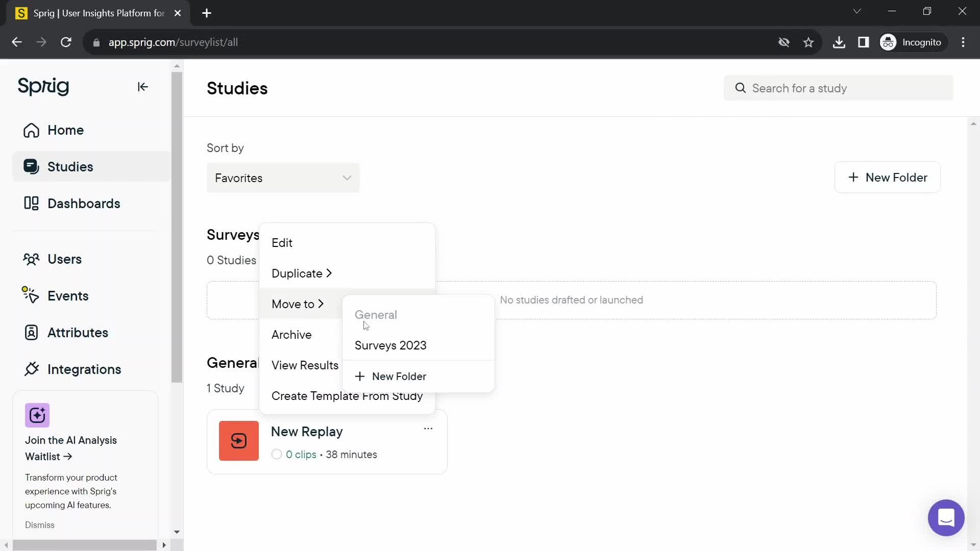Click the Sprig logo at top left

(x=43, y=86)
